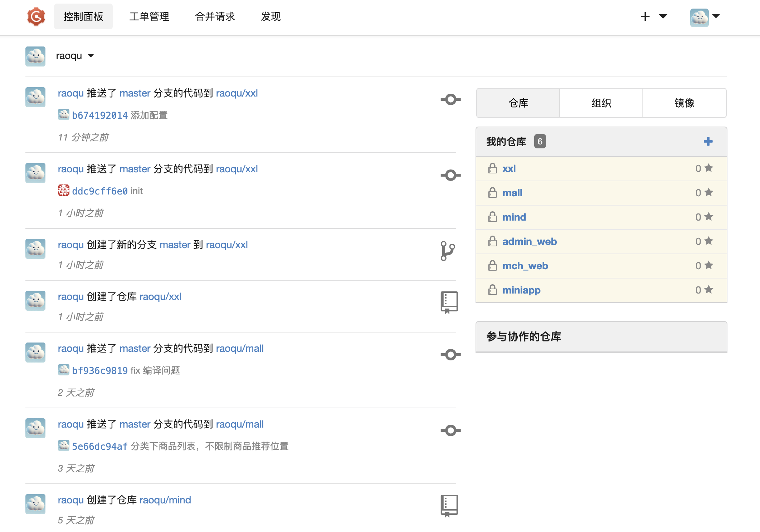Switch to 镜像 tab
This screenshot has height=532, width=760.
click(684, 103)
